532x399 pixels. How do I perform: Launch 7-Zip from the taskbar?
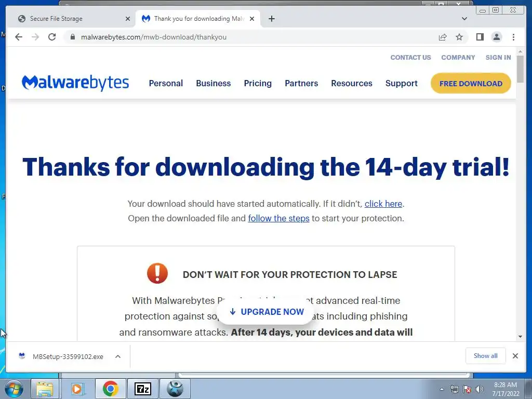click(143, 389)
